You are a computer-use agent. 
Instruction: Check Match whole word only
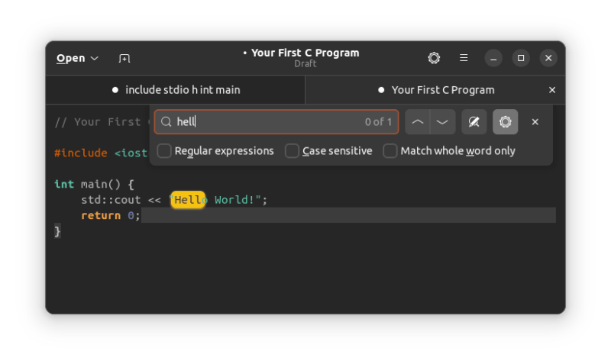click(390, 151)
